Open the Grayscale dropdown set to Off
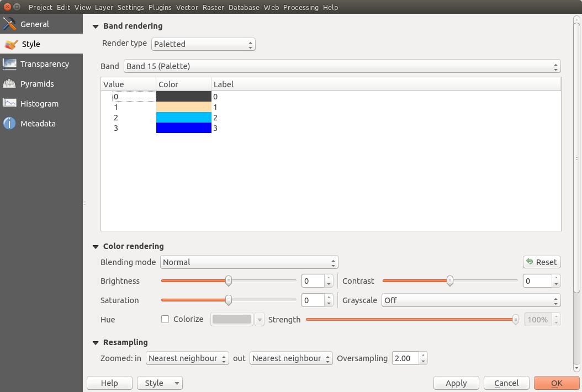 (471, 300)
